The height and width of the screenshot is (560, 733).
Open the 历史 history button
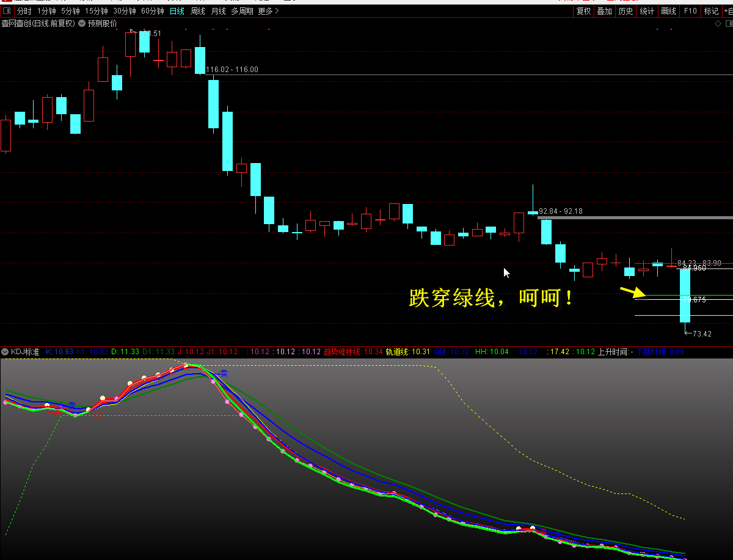626,11
